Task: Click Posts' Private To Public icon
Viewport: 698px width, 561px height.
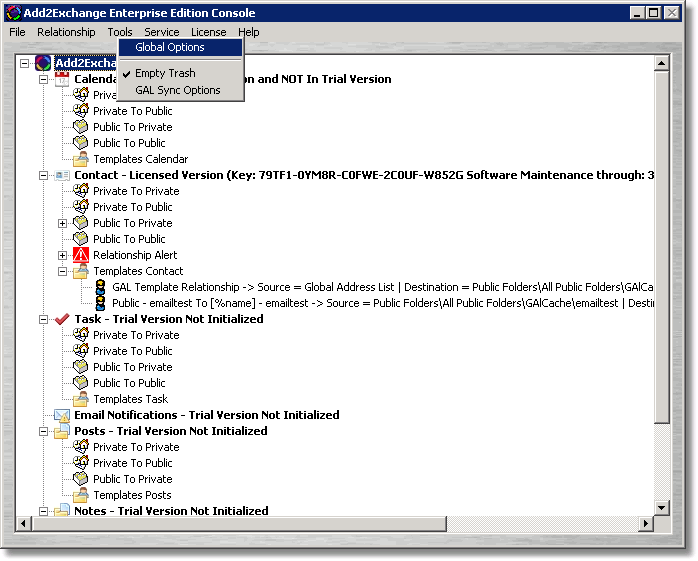Action: pos(81,463)
